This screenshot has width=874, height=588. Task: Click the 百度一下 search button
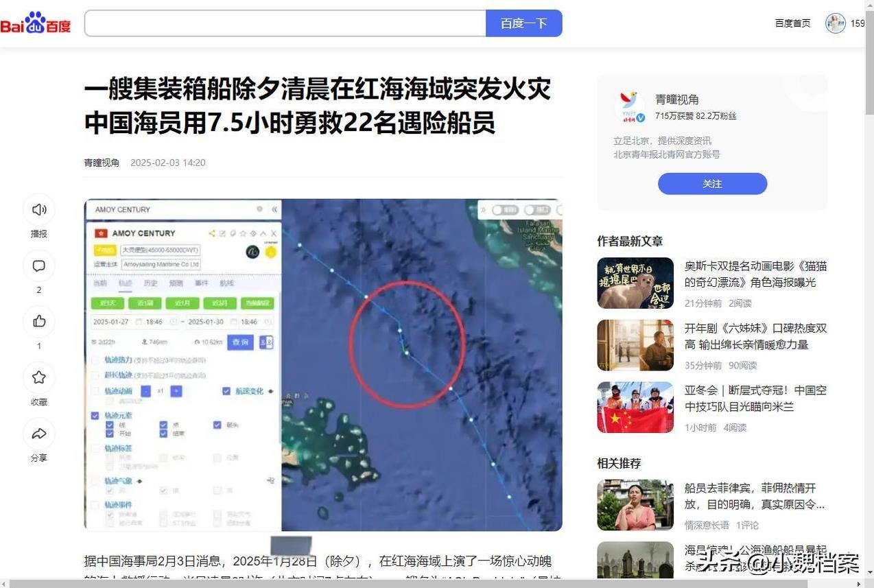click(524, 23)
